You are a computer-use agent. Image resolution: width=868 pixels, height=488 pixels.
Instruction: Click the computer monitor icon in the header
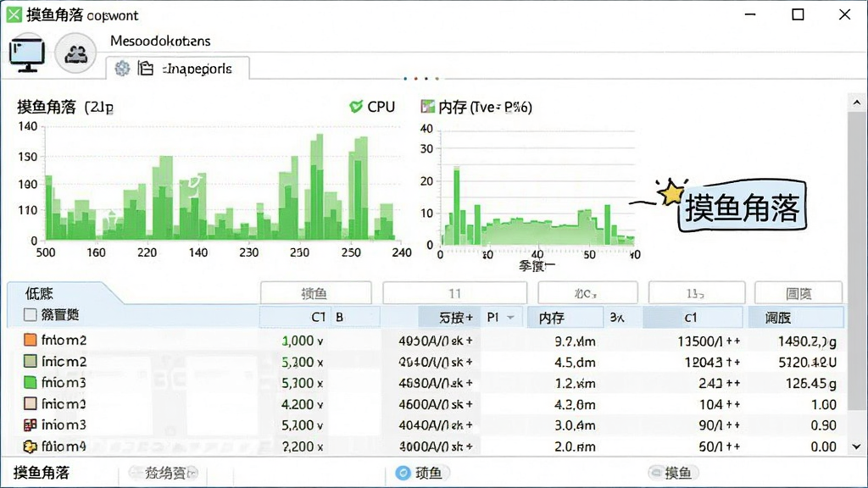26,53
